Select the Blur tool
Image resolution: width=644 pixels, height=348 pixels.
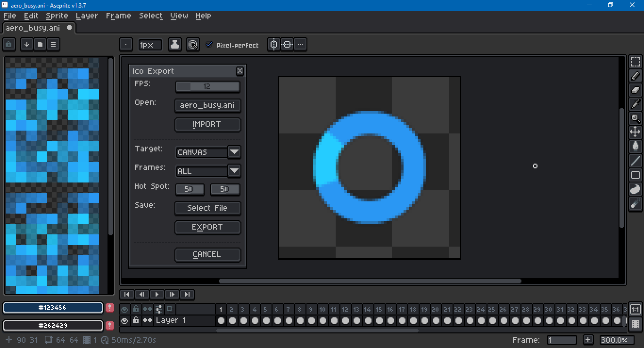[636, 203]
